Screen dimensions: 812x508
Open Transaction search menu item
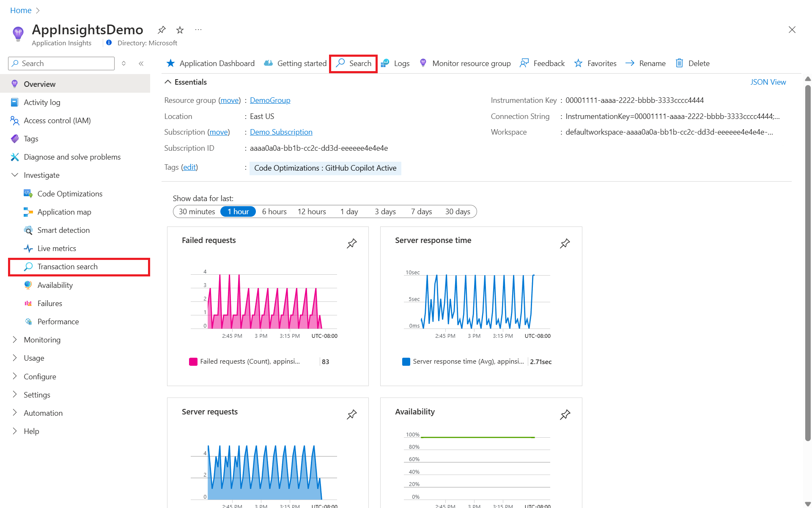click(68, 267)
